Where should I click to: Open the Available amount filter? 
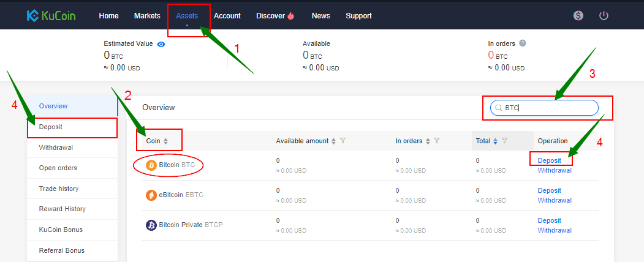(x=343, y=141)
